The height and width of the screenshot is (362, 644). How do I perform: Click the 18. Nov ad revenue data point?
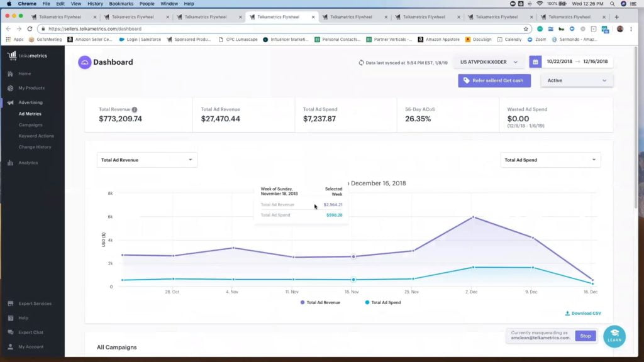point(353,257)
